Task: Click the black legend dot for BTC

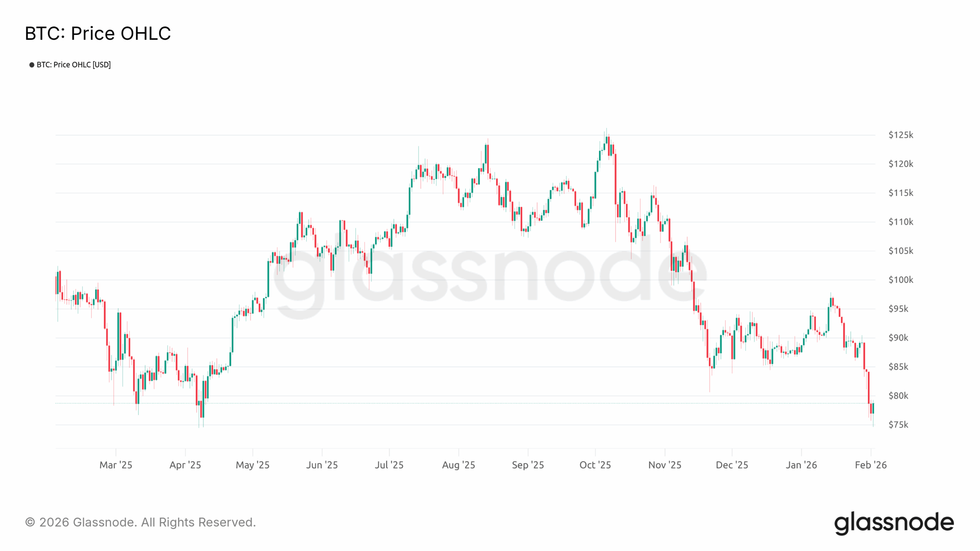Action: click(x=32, y=65)
